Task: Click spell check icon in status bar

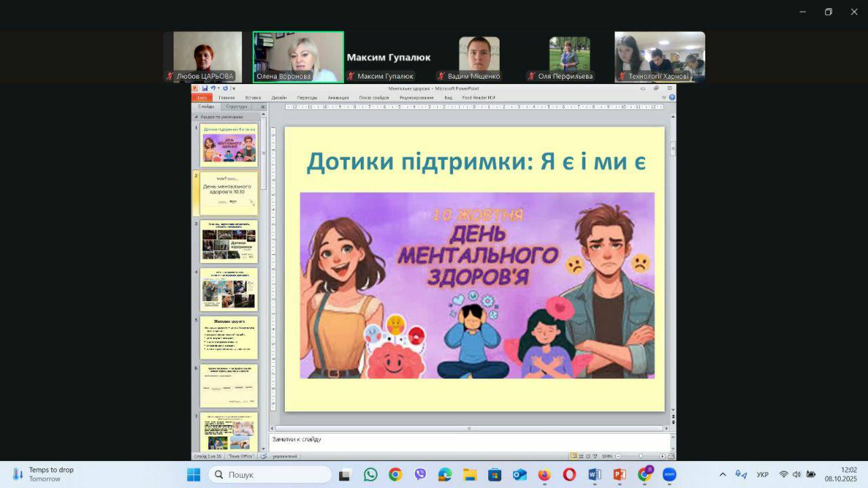Action: pyautogui.click(x=264, y=456)
